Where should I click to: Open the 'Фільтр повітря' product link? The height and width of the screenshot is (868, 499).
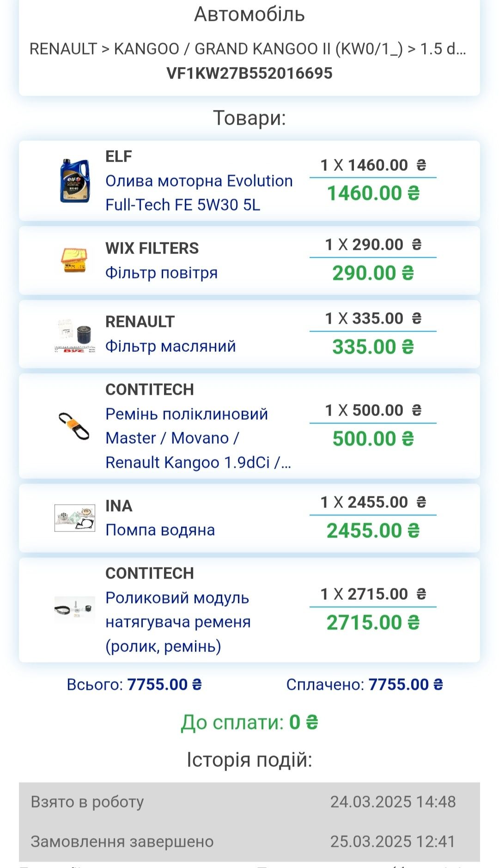[161, 272]
